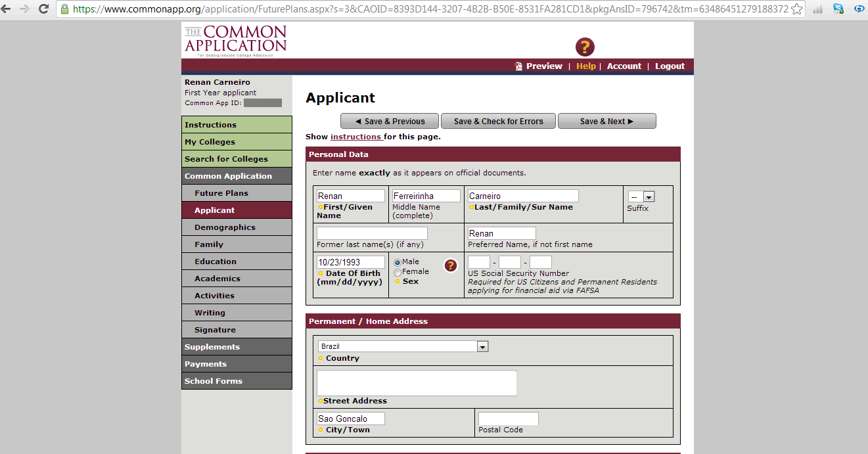Select the Applicant sidebar item
The width and height of the screenshot is (868, 454).
(x=237, y=210)
